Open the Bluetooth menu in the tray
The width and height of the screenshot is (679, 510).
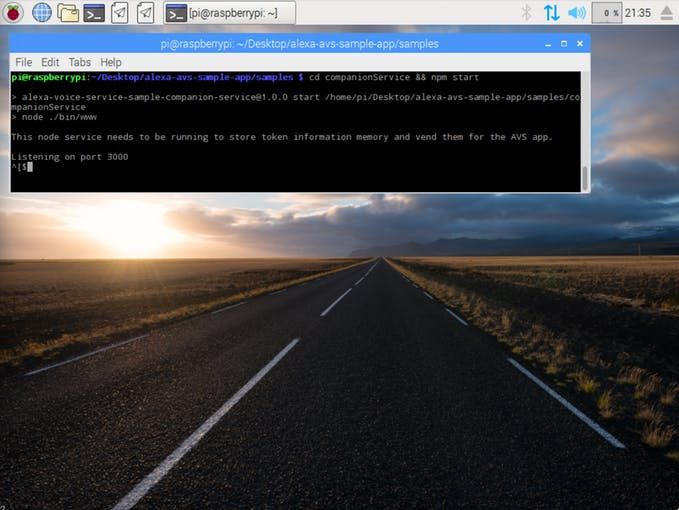[526, 13]
